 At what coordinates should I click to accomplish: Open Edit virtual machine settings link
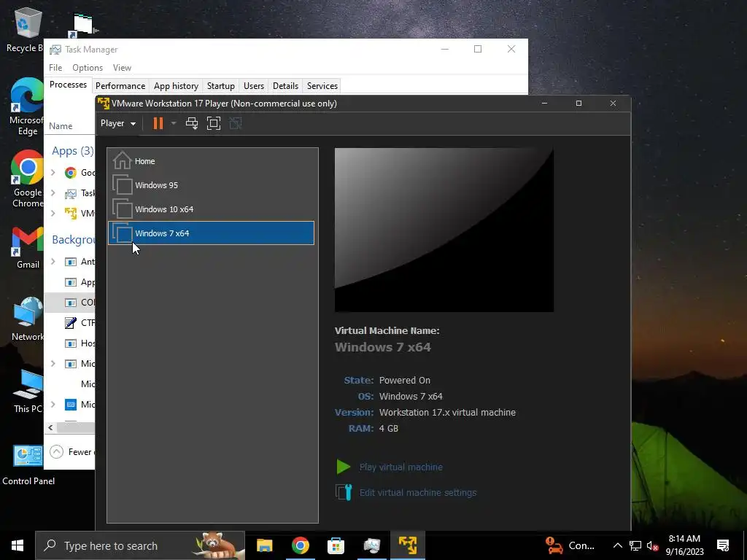pyautogui.click(x=418, y=492)
